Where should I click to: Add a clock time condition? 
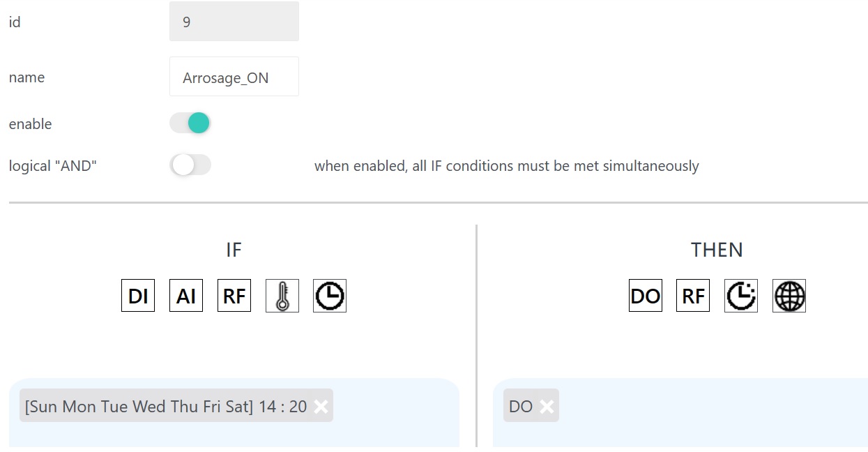click(x=330, y=296)
